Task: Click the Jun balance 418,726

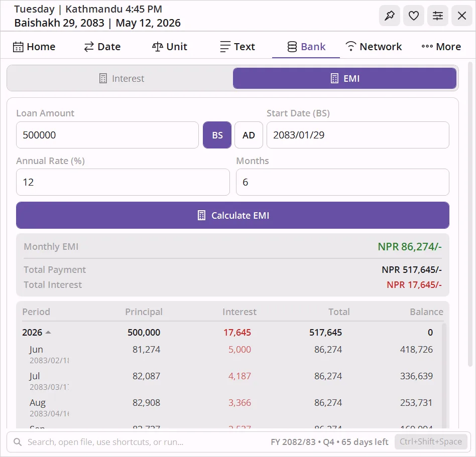Action: [x=416, y=349]
